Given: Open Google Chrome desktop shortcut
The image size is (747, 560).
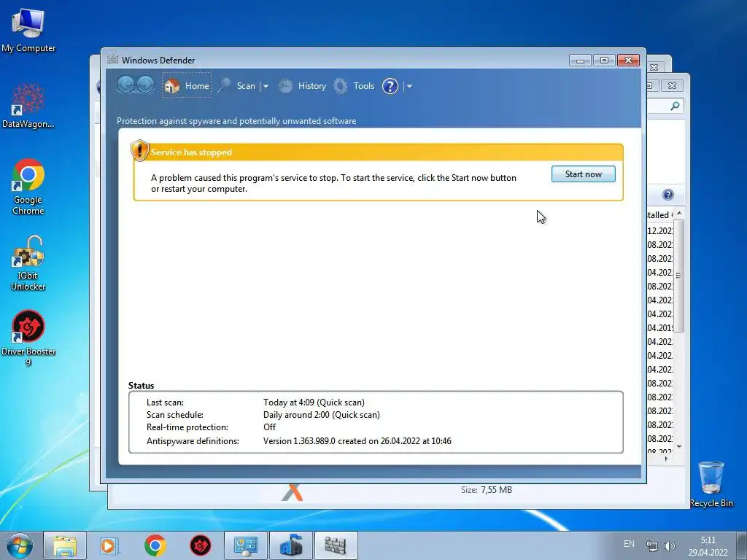Looking at the screenshot, I should (28, 187).
